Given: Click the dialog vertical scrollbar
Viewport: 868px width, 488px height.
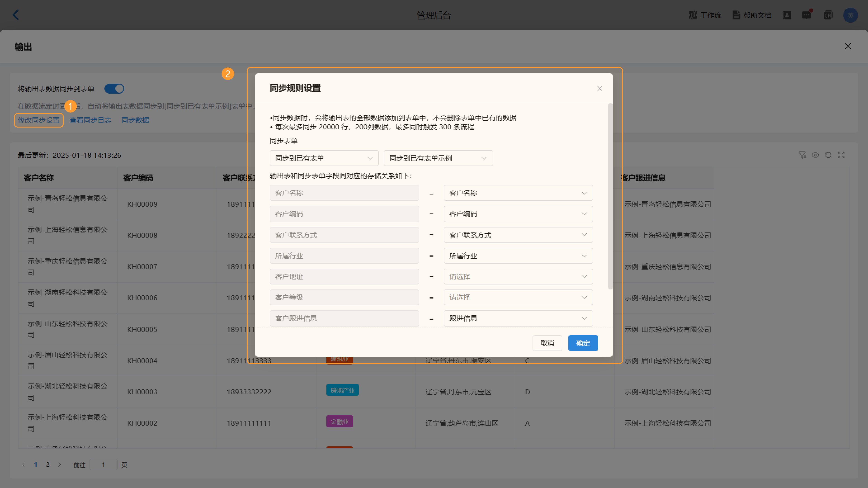Looking at the screenshot, I should click(610, 196).
